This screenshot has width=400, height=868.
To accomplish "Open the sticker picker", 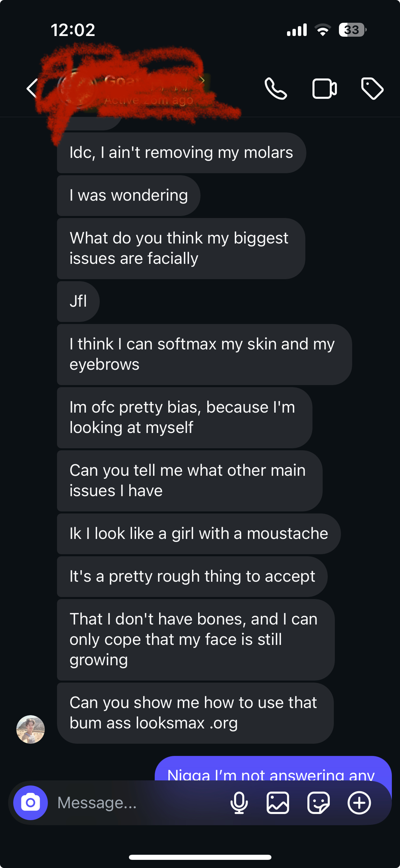I will [x=318, y=803].
